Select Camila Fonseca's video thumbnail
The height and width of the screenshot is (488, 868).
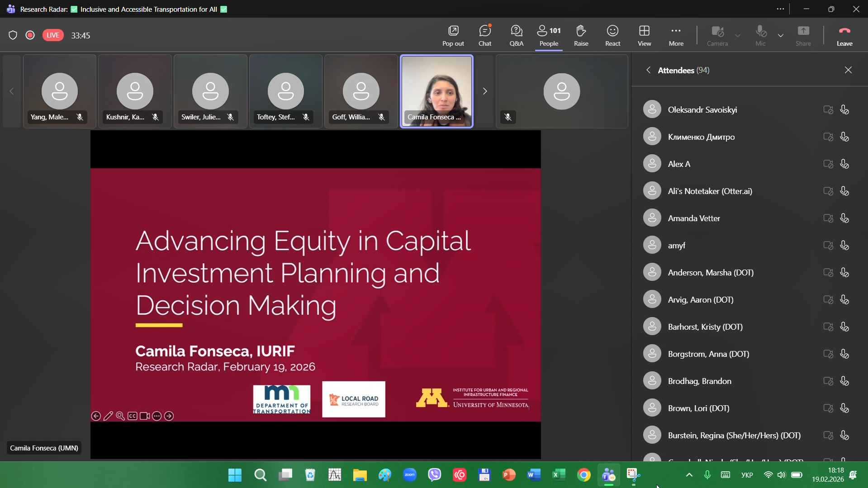(x=436, y=91)
